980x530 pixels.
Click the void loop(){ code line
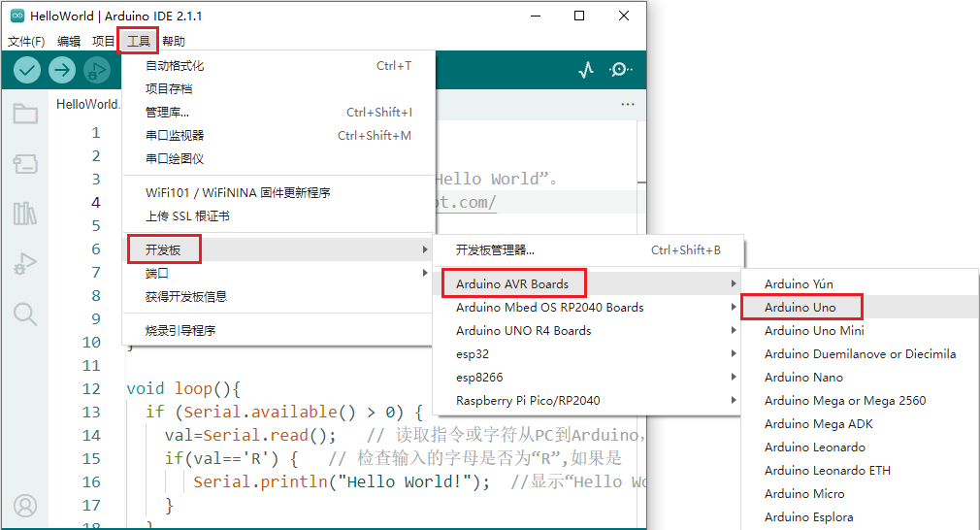click(183, 388)
